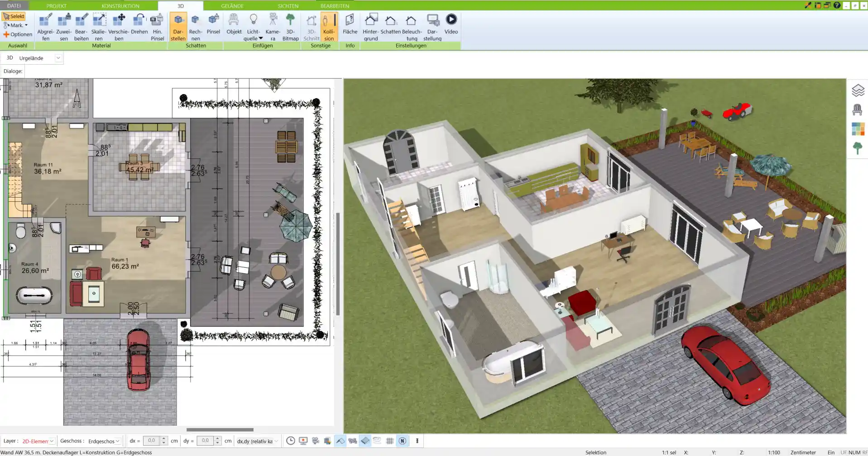Open Darstellung settings

[x=432, y=27]
